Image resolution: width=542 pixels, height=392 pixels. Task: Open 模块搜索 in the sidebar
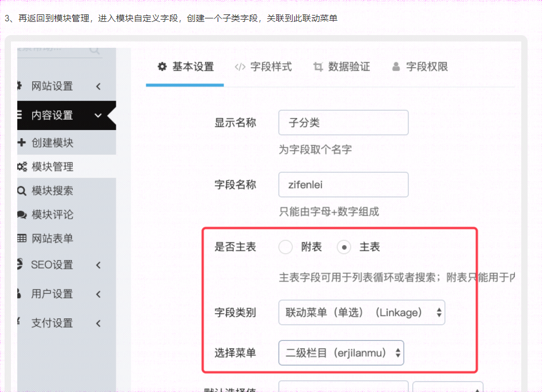click(x=66, y=191)
